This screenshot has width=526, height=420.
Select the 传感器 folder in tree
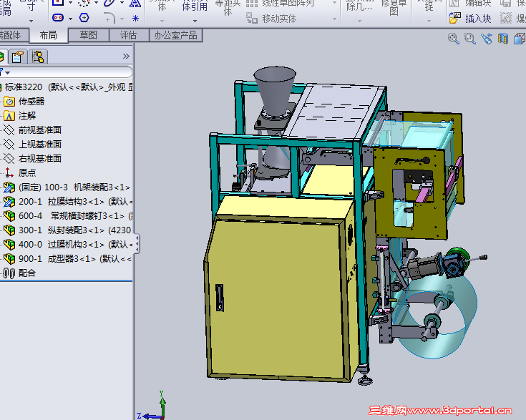point(24,102)
